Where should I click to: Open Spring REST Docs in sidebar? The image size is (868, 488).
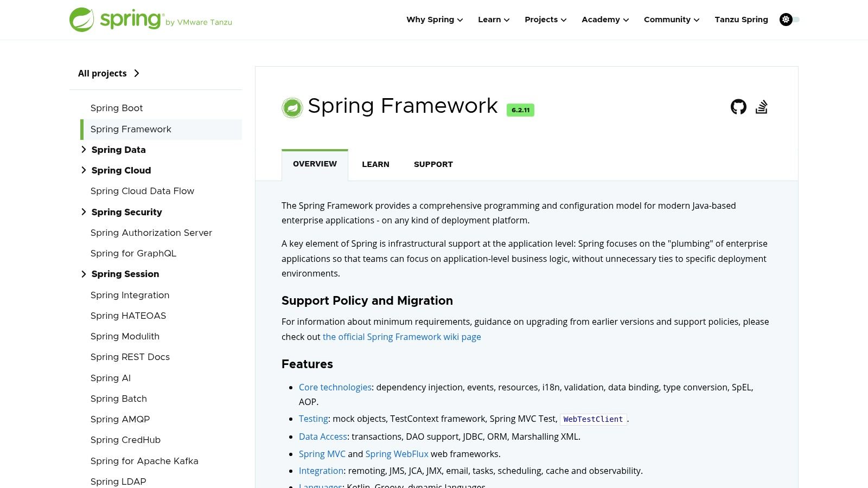click(130, 357)
